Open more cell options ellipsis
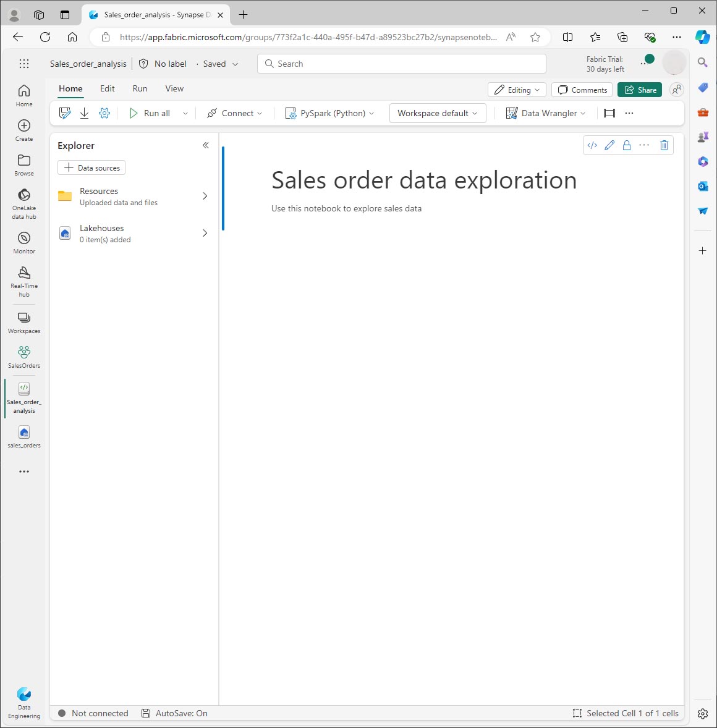 tap(644, 145)
